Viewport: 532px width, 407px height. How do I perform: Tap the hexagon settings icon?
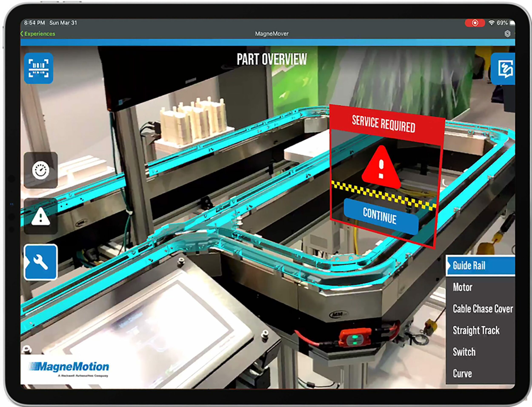click(507, 34)
